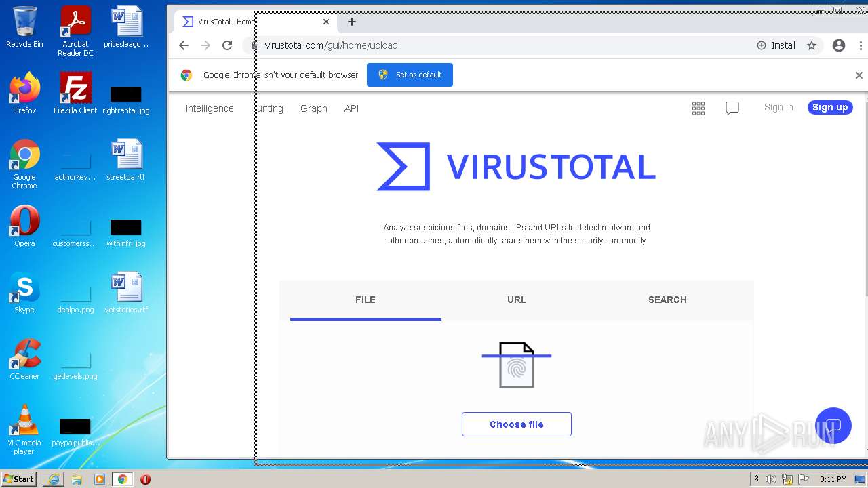Select the authorkey desktop file
This screenshot has height=488, width=868.
click(75, 165)
